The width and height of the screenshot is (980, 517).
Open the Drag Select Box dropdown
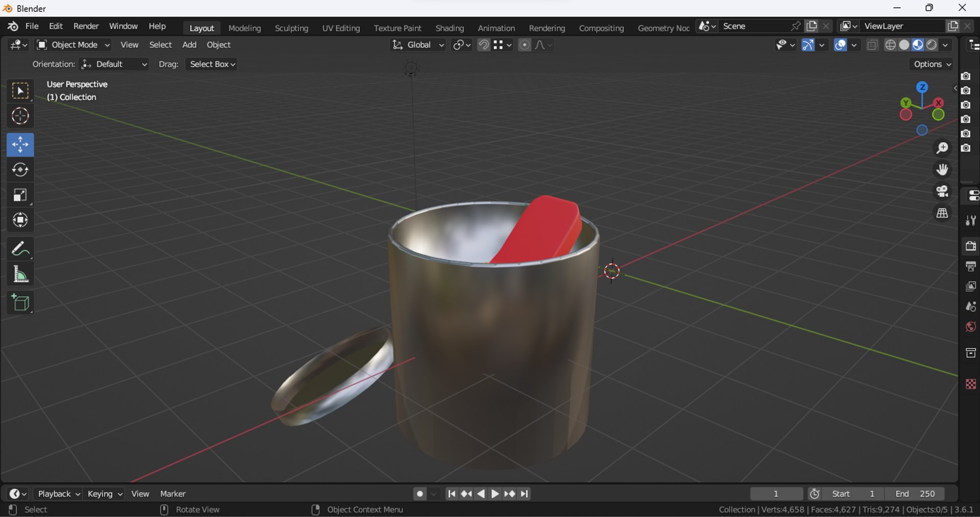click(x=211, y=64)
